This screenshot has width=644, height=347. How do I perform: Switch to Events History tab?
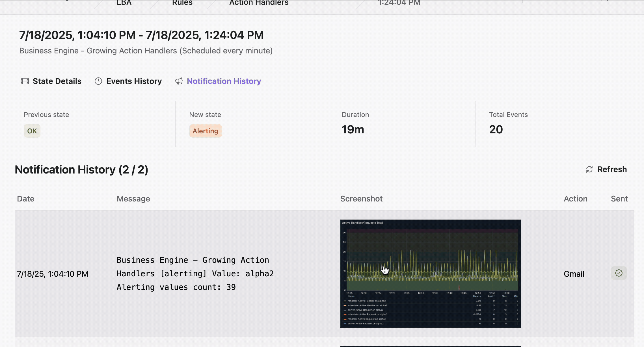point(128,81)
